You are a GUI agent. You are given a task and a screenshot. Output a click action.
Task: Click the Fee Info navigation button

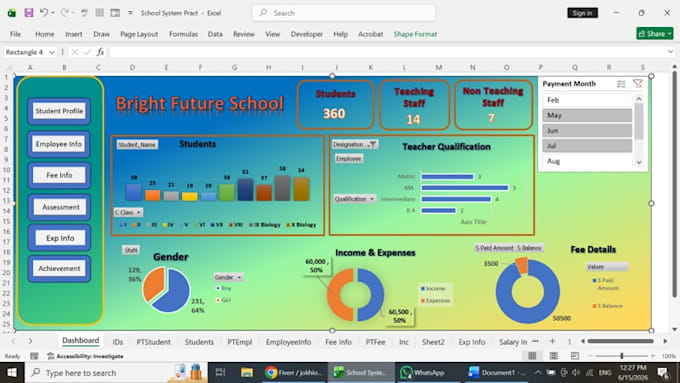[59, 175]
